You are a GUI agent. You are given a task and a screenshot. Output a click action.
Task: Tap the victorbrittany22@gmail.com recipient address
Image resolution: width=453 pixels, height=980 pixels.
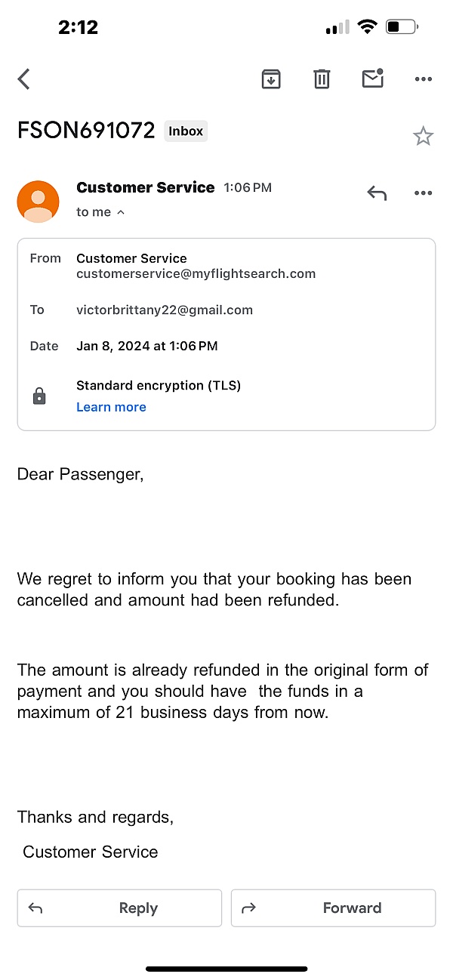coord(165,310)
